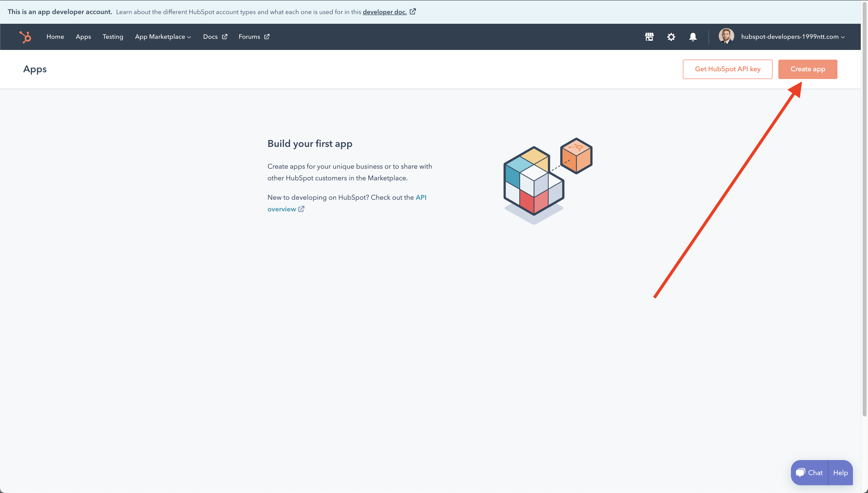Click the external link icon after API overview
Image resolution: width=868 pixels, height=493 pixels.
coord(301,209)
